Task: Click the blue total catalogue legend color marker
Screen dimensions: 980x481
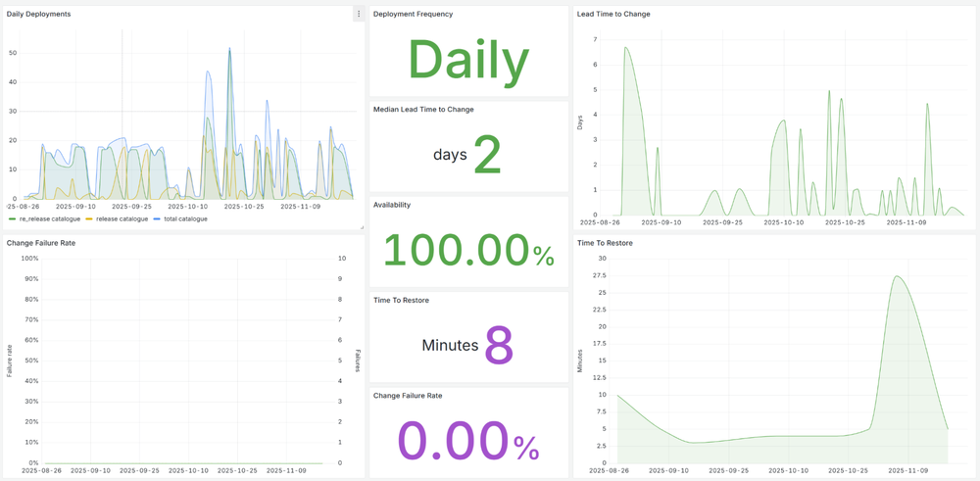Action: (x=157, y=219)
